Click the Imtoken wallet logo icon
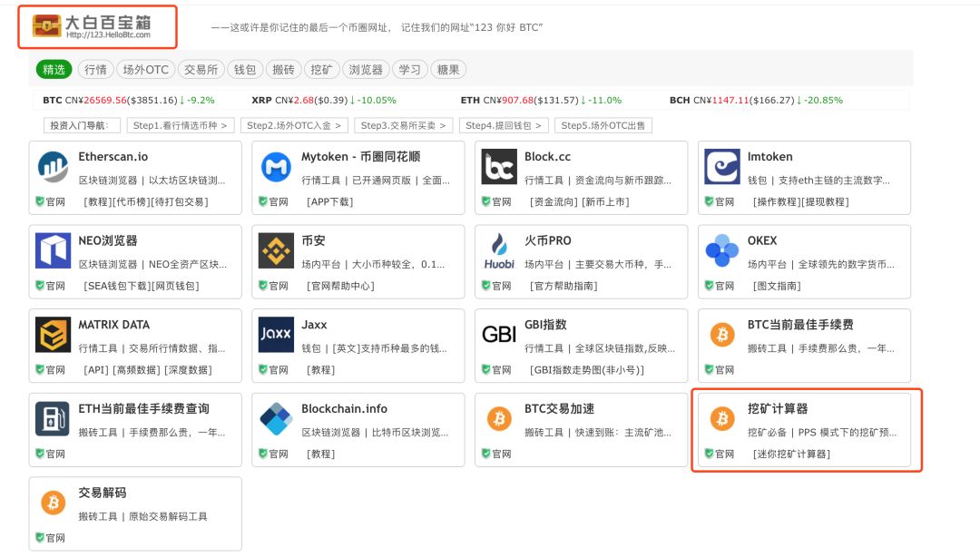Screen dimensions: 980x557 coord(722,166)
